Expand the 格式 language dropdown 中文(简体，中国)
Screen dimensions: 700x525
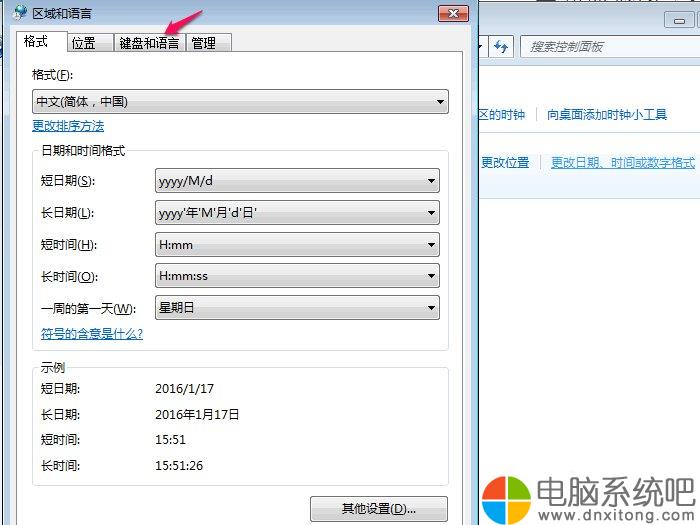pos(240,102)
